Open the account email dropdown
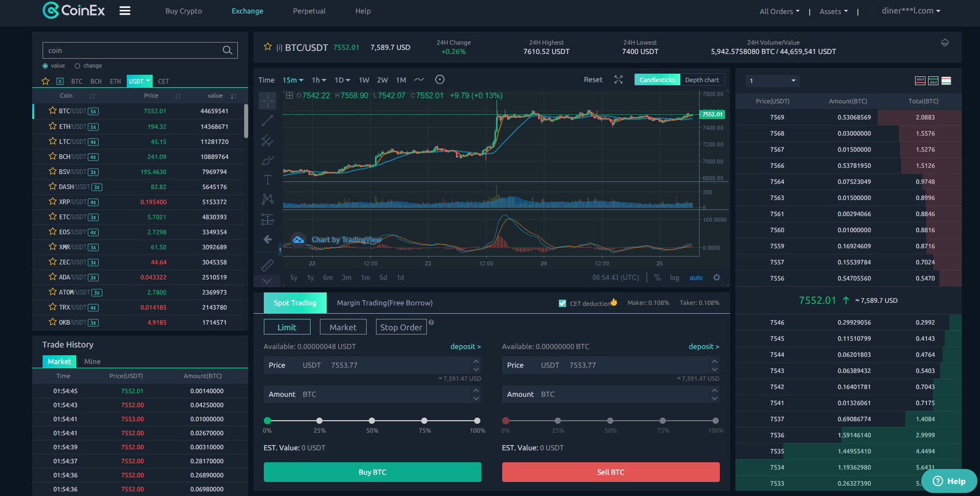This screenshot has width=980, height=496. (911, 11)
